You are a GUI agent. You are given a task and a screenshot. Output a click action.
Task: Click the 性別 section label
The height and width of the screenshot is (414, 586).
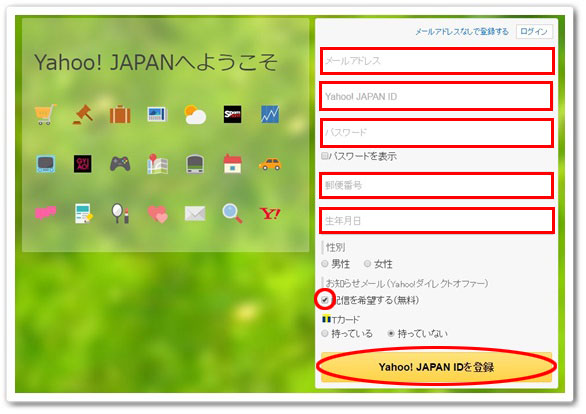coord(336,247)
